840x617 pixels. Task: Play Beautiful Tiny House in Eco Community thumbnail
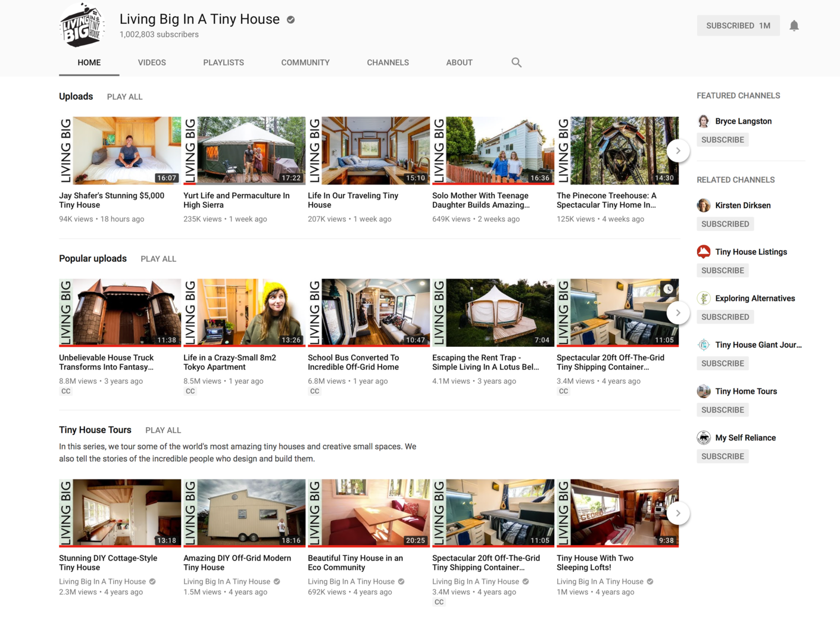tap(369, 513)
